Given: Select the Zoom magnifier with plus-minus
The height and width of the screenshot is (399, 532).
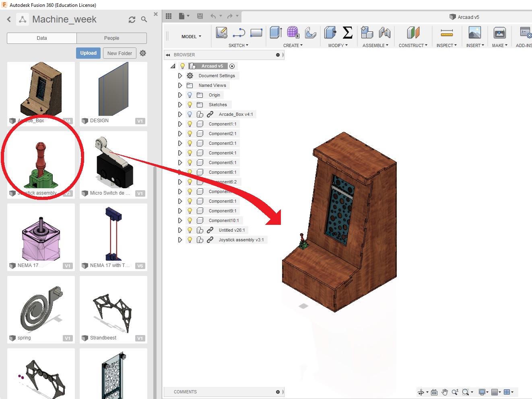Looking at the screenshot, I should [x=455, y=392].
